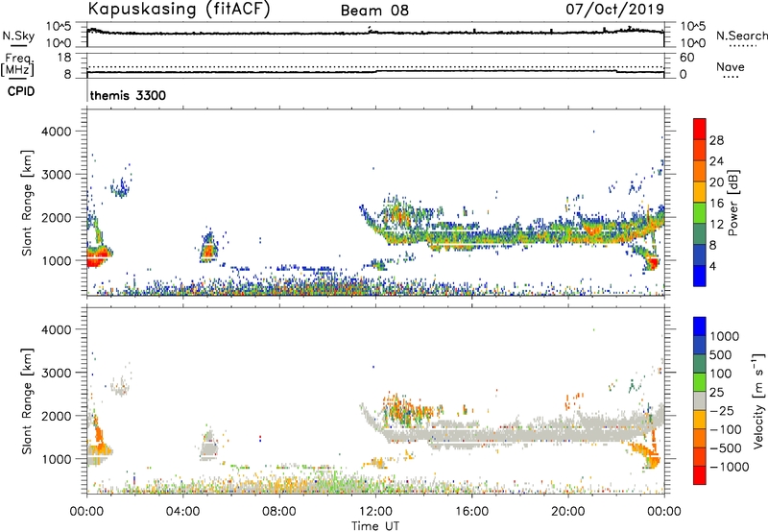768x532 pixels.
Task: Click the "4000" tick on power panel
Action: 56,132
